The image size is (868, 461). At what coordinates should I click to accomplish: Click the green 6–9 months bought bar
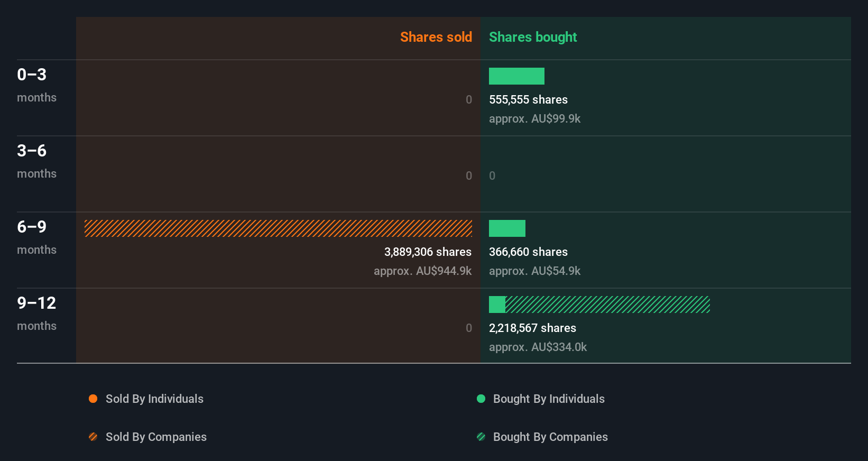[507, 228]
